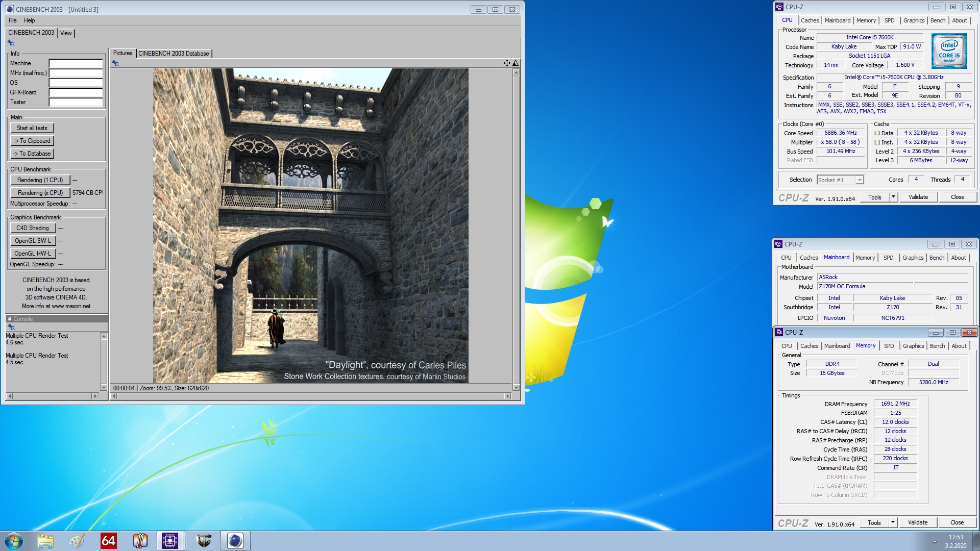
Task: Switch to the View tab in CINEBENCH
Action: 66,33
